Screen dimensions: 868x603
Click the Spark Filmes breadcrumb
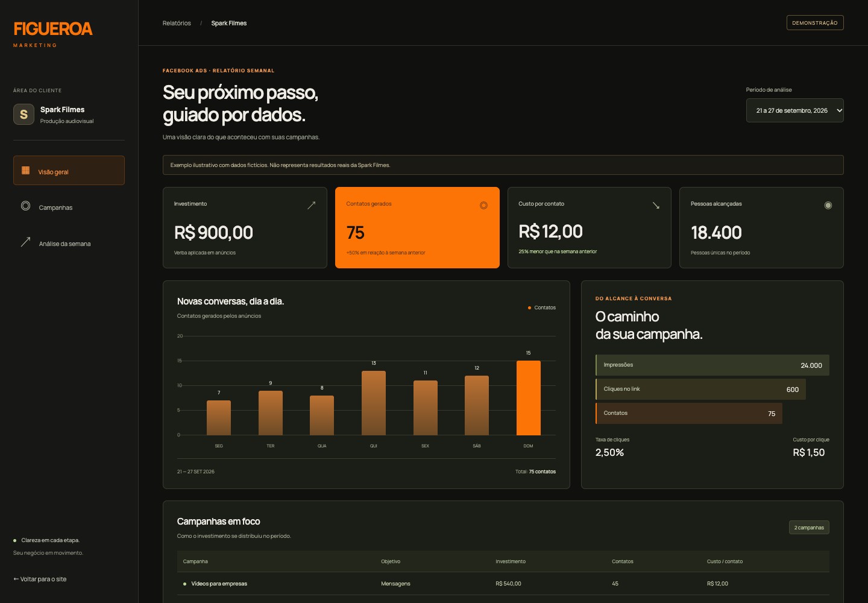pos(229,24)
